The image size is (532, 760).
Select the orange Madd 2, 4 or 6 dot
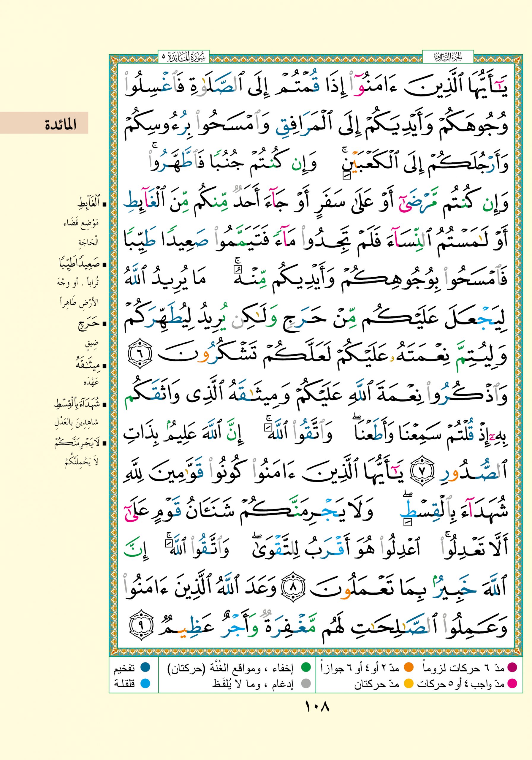pyautogui.click(x=409, y=668)
